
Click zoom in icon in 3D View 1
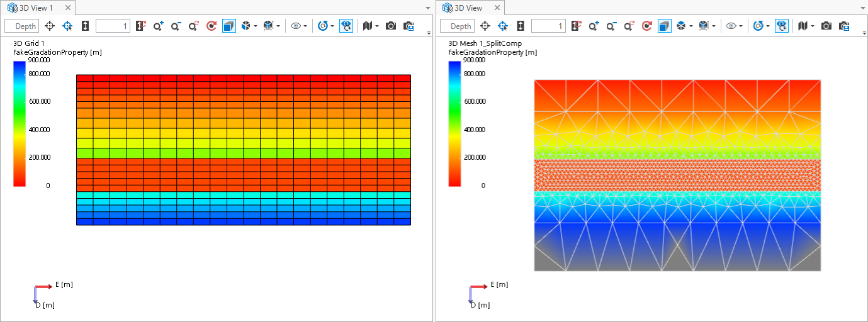pyautogui.click(x=159, y=26)
